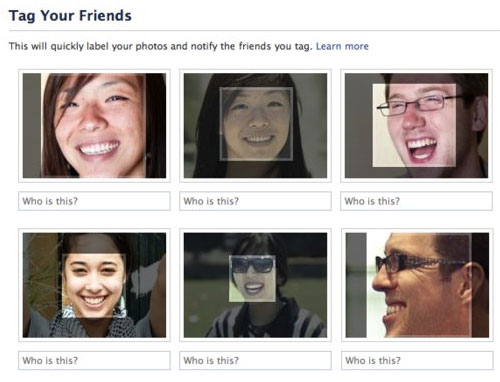The width and height of the screenshot is (500, 382).
Task: Focus Who is this? field under sunglasses woman photo
Action: click(255, 360)
